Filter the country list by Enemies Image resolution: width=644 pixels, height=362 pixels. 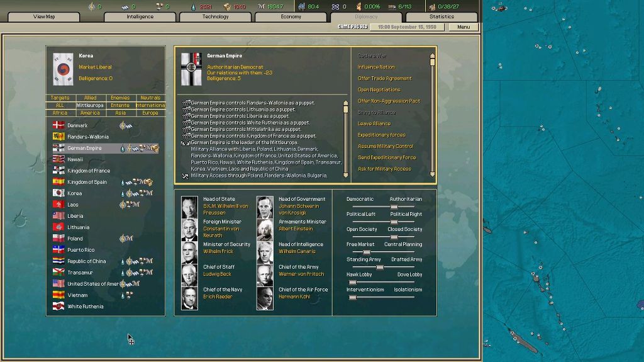[120, 98]
